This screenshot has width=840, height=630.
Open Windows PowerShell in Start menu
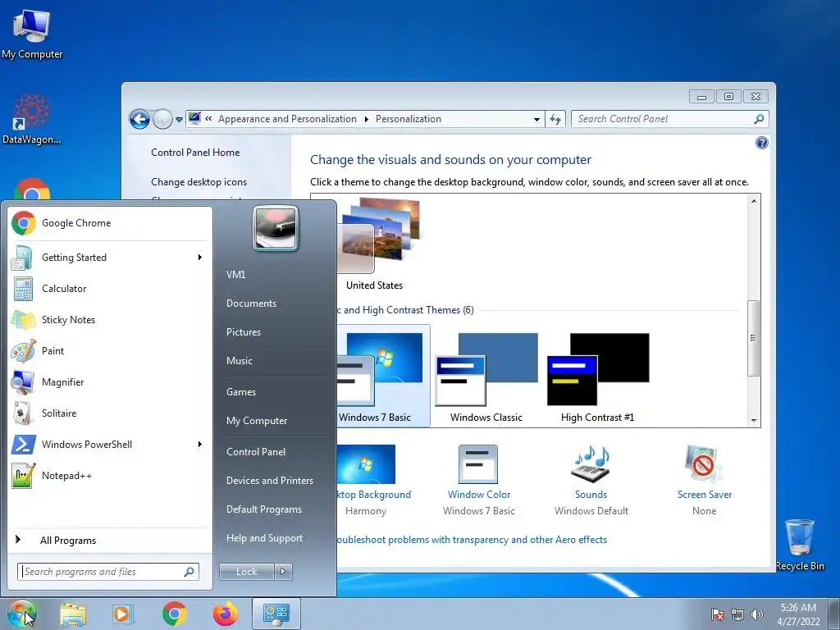point(109,444)
